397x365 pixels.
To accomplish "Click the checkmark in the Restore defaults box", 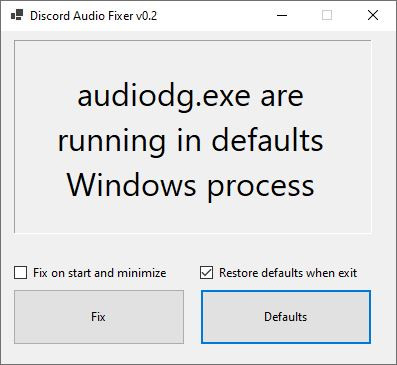I will [206, 273].
